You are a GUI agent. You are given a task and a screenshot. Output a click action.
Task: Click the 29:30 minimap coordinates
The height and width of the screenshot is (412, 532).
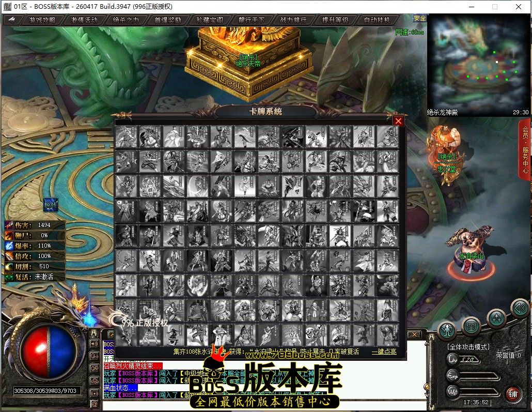(521, 112)
